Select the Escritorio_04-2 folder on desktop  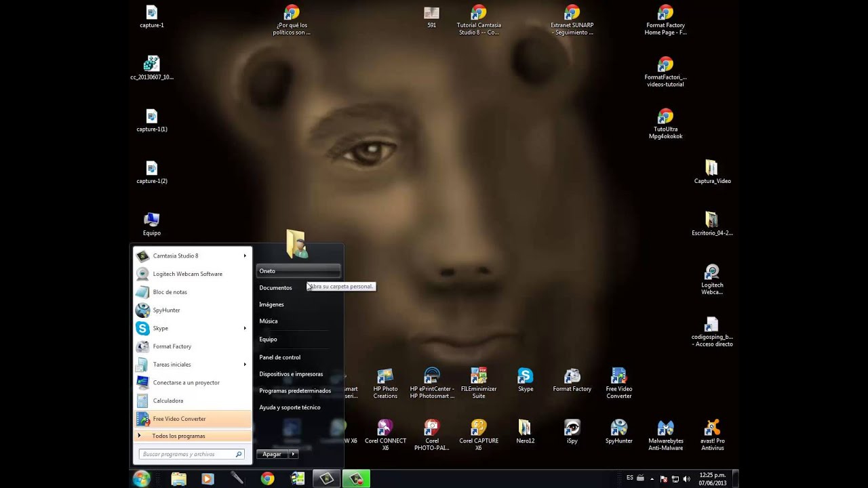[712, 224]
